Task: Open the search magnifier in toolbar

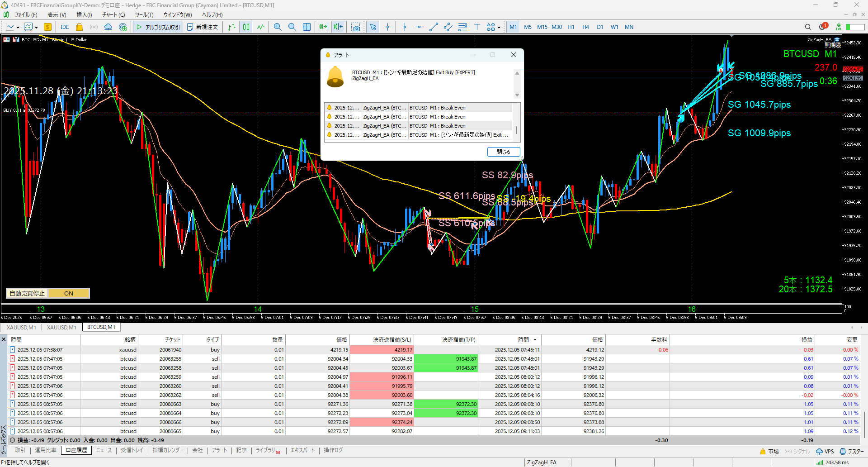Action: tap(808, 27)
